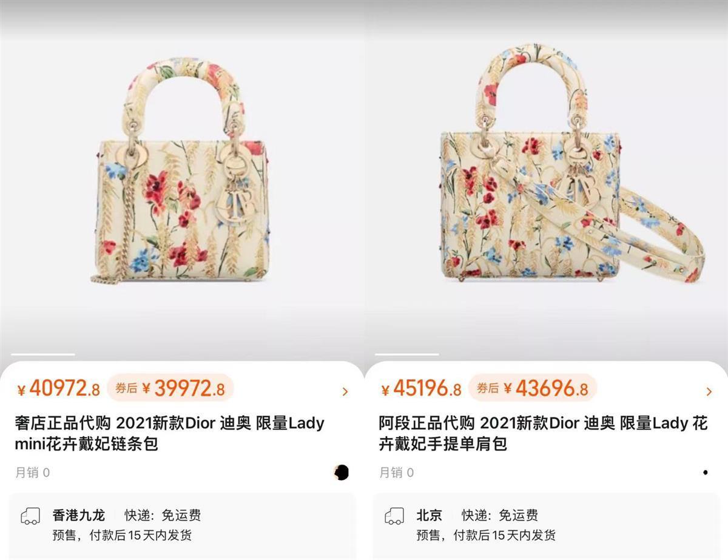Tap 月销 0 under the right listing
Viewport: 728px width, 560px height.
click(396, 473)
